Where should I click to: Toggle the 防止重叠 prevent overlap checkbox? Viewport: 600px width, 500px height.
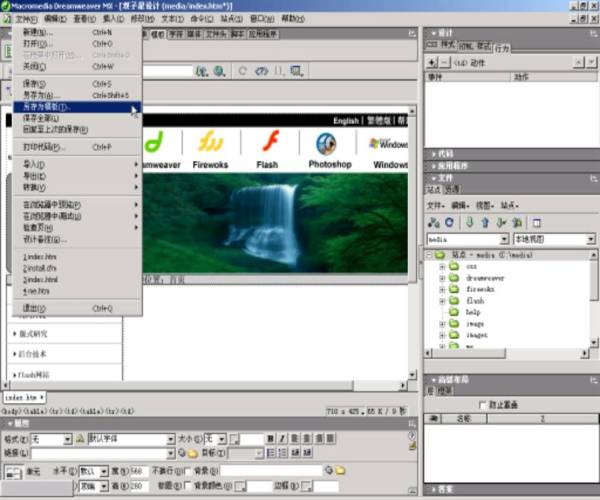point(483,405)
